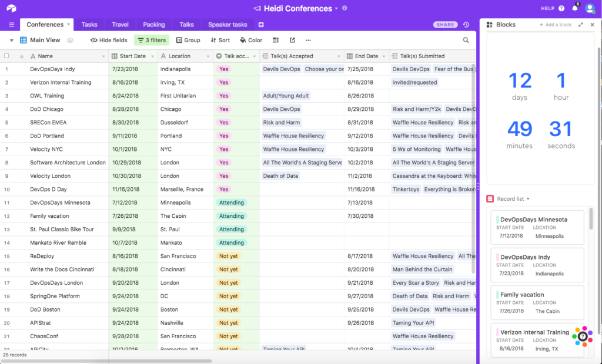Click the Start Date field type icon
This screenshot has width=602, height=364.
115,56
